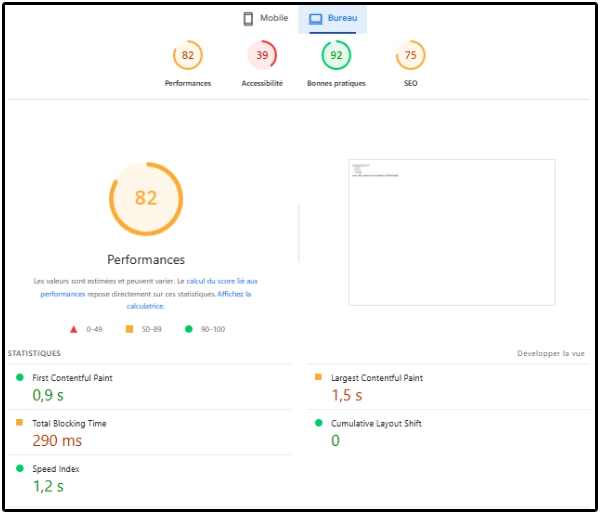
Task: Expand view with Développer la vue
Action: (550, 353)
